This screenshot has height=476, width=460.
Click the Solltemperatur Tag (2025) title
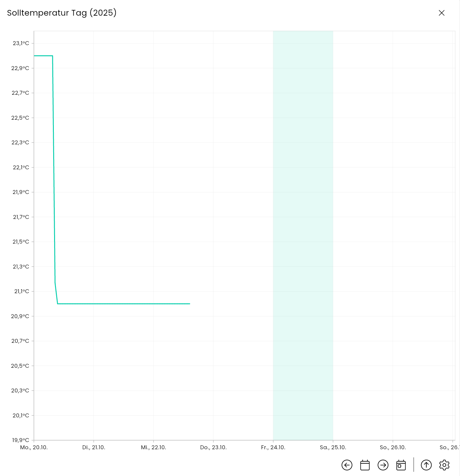point(62,13)
